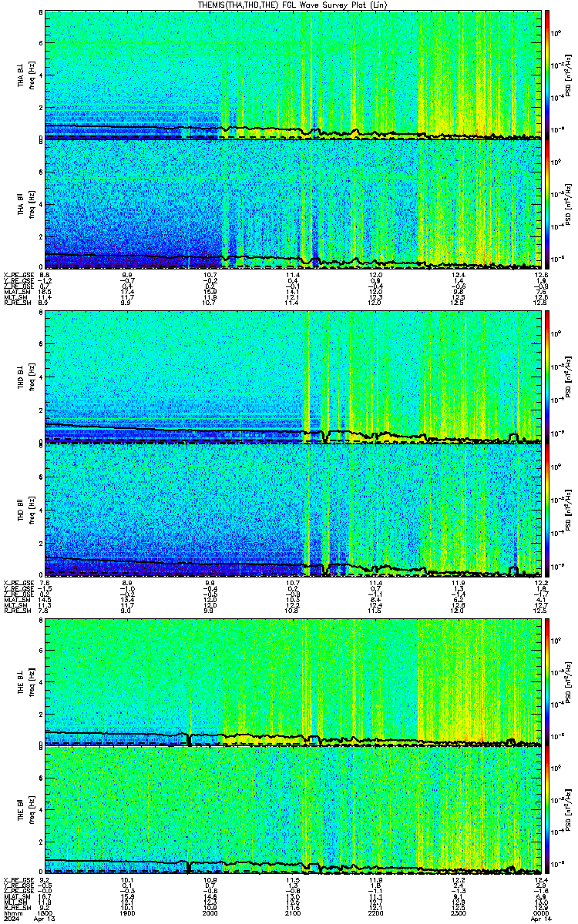This screenshot has width=578, height=924.
Task: Click the THEMIS FGL Wave Survey Plot title
Action: 292,5
